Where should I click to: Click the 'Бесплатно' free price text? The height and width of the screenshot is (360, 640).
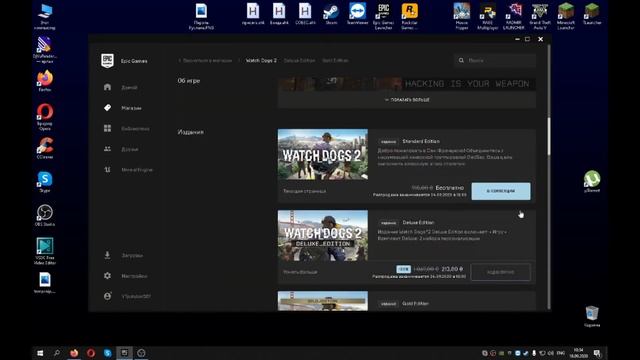pyautogui.click(x=450, y=188)
